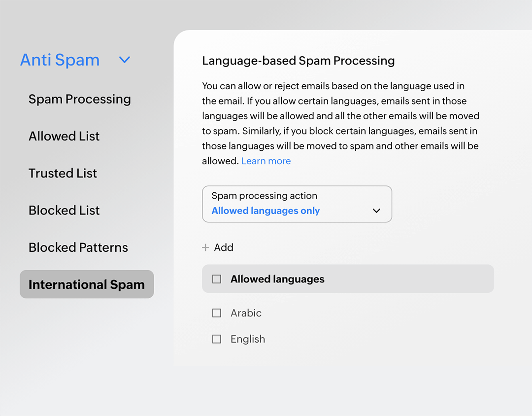Image resolution: width=532 pixels, height=416 pixels.
Task: Check the English language option
Action: (217, 339)
